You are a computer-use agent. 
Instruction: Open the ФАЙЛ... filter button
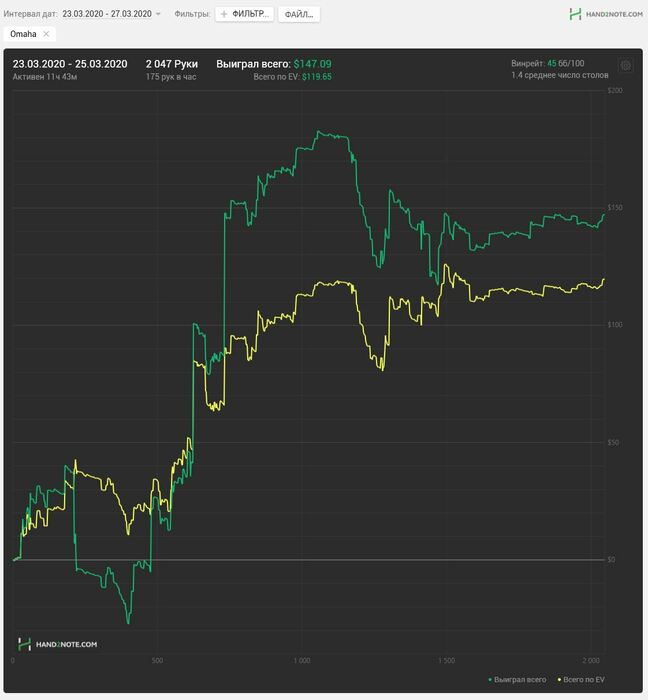(299, 14)
